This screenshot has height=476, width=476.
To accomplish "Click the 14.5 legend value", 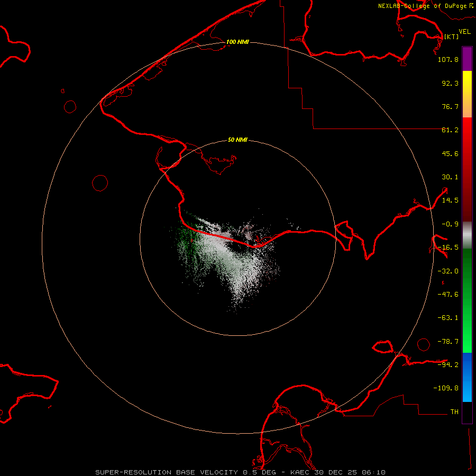I will coord(450,200).
